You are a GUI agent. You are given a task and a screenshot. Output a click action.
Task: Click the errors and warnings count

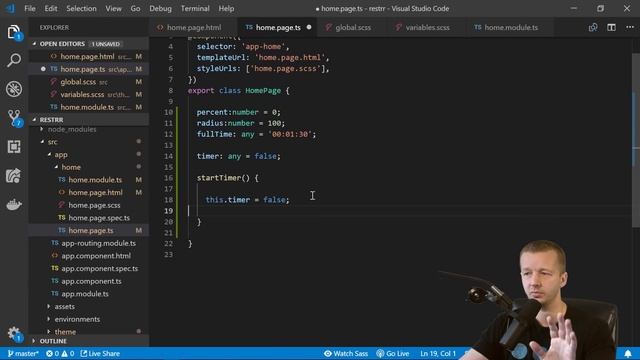[60, 353]
